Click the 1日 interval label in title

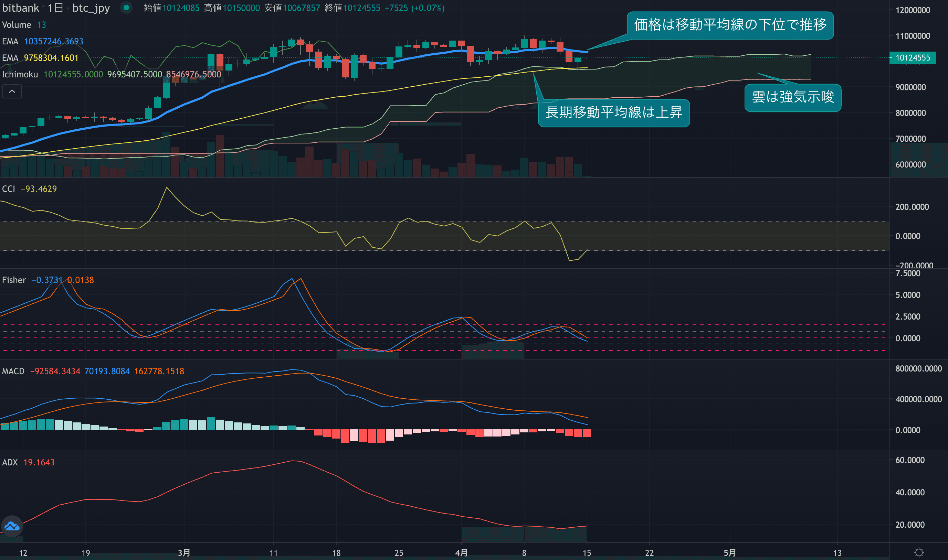55,8
